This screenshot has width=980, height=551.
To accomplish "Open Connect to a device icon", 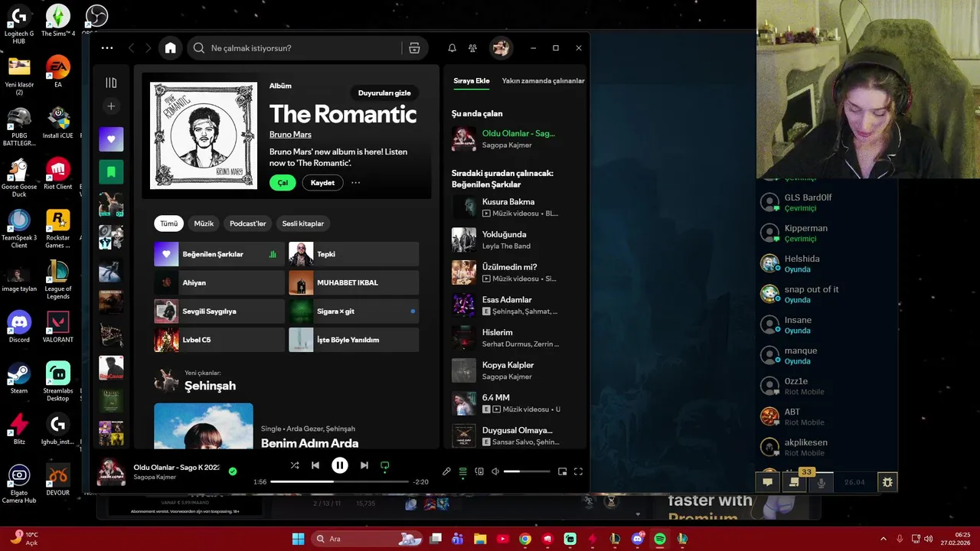I will point(479,471).
